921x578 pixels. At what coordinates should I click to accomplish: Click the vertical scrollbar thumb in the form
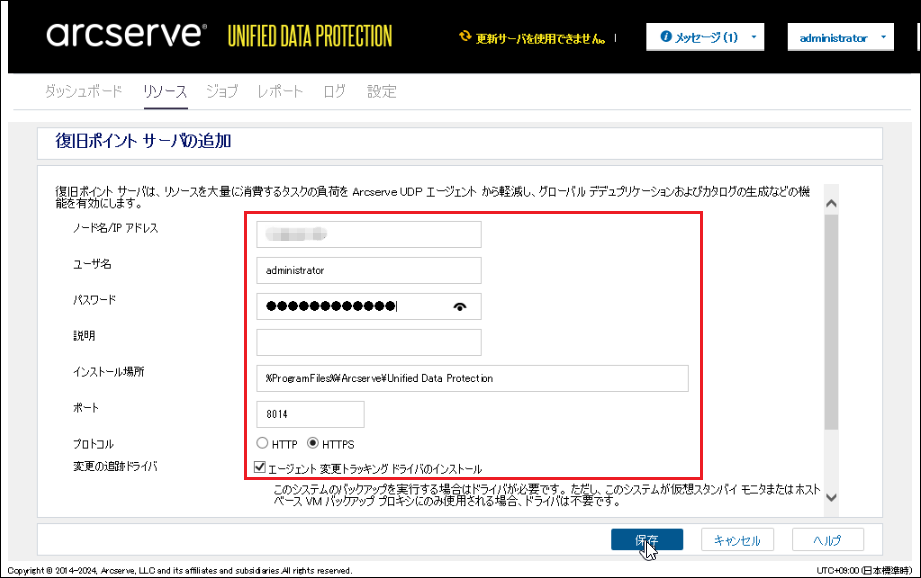pyautogui.click(x=831, y=322)
